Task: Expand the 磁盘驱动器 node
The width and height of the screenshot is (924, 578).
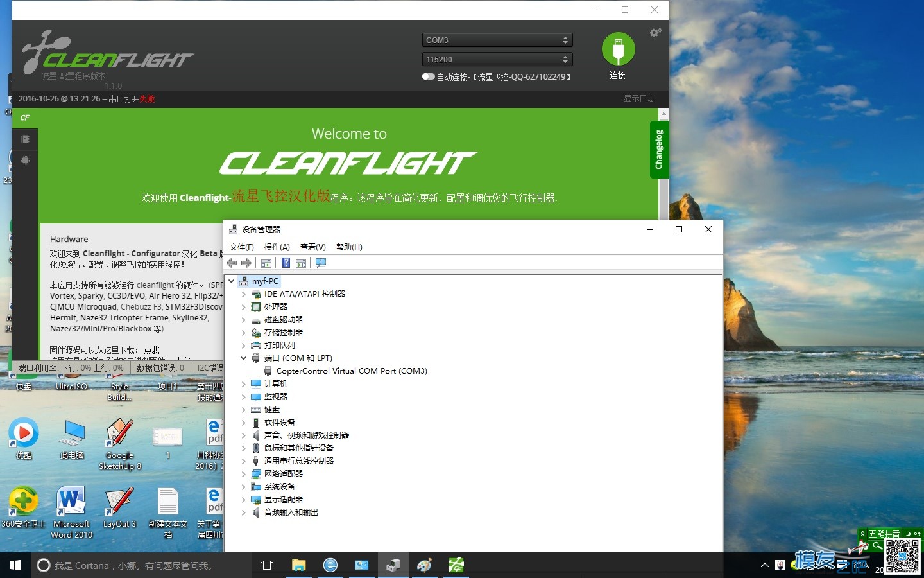Action: (x=243, y=320)
